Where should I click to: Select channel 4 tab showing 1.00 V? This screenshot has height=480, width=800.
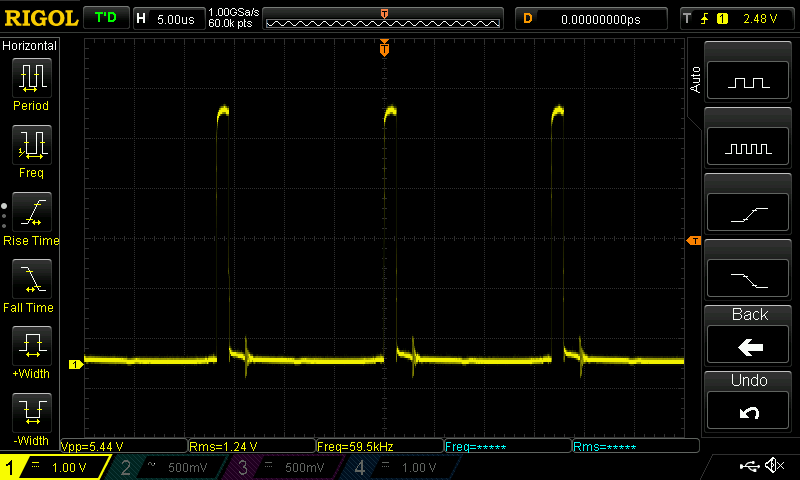click(401, 467)
